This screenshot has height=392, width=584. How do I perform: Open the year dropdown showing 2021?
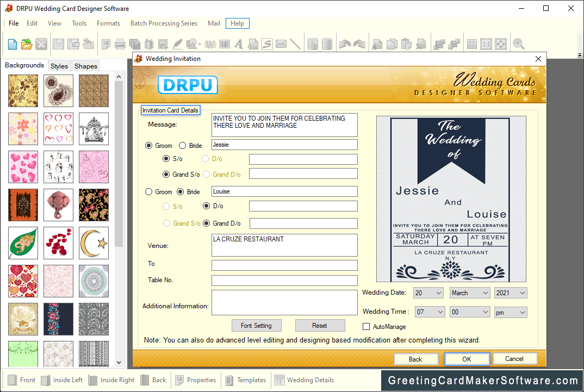click(x=511, y=293)
